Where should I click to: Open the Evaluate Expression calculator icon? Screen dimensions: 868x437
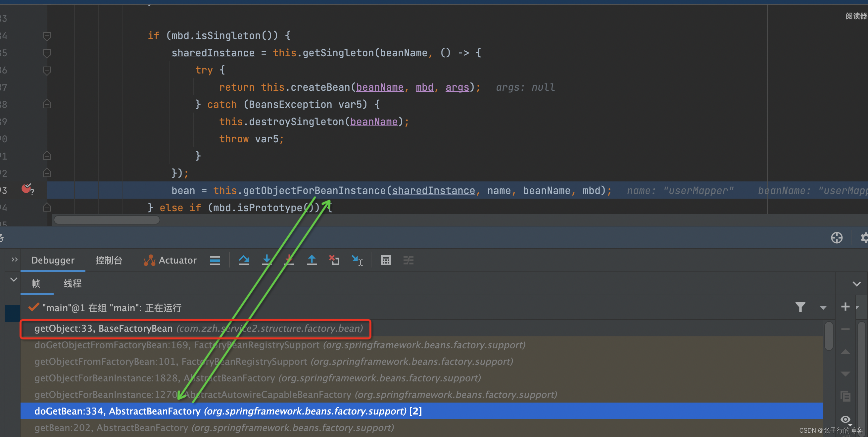pos(386,260)
